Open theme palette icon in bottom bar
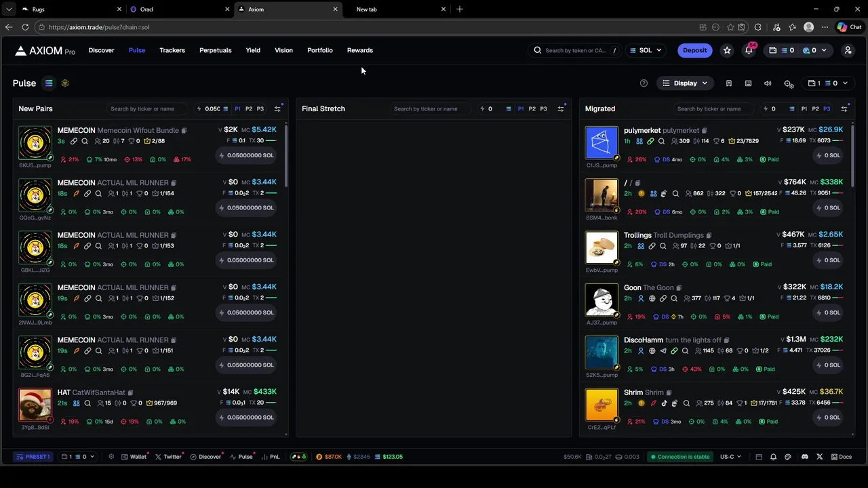 [x=788, y=457]
